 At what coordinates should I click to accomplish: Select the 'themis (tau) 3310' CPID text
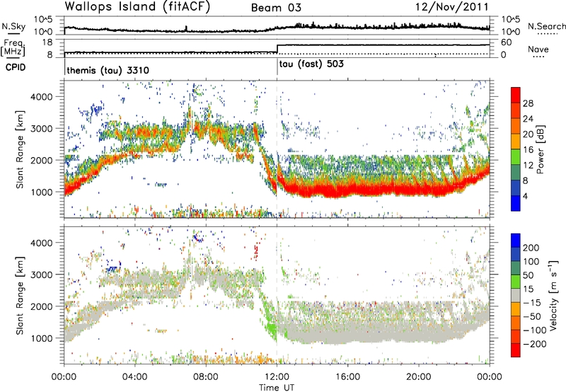[108, 70]
